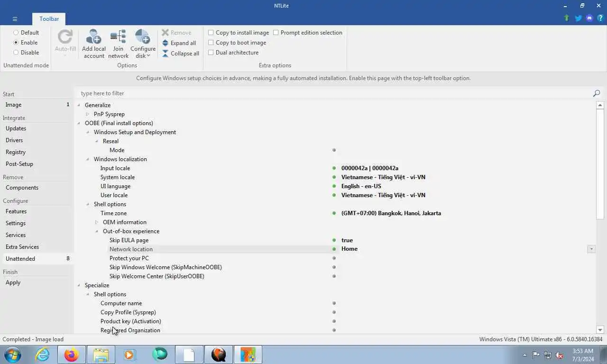Screen dimensions: 607x364
Task: Open the Twitter bird icon
Action: click(x=578, y=18)
